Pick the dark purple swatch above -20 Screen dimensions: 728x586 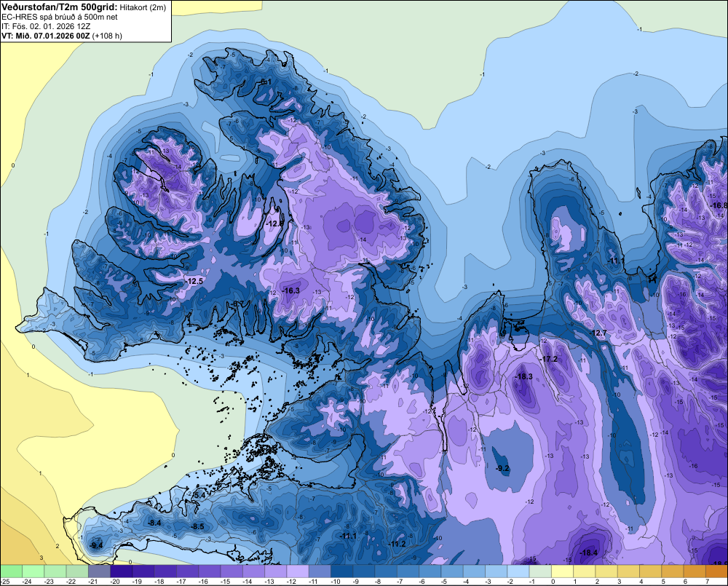pos(122,571)
